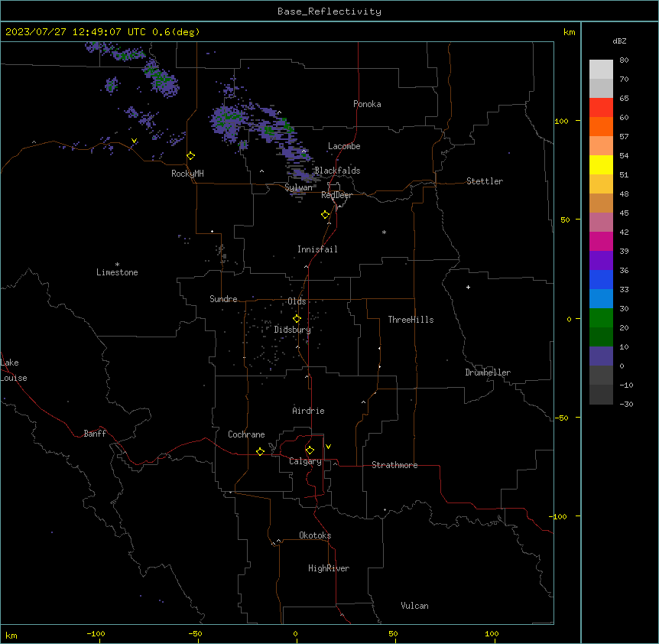Click the Okotoks city label
Screen dimensions: 659x644
(315, 535)
